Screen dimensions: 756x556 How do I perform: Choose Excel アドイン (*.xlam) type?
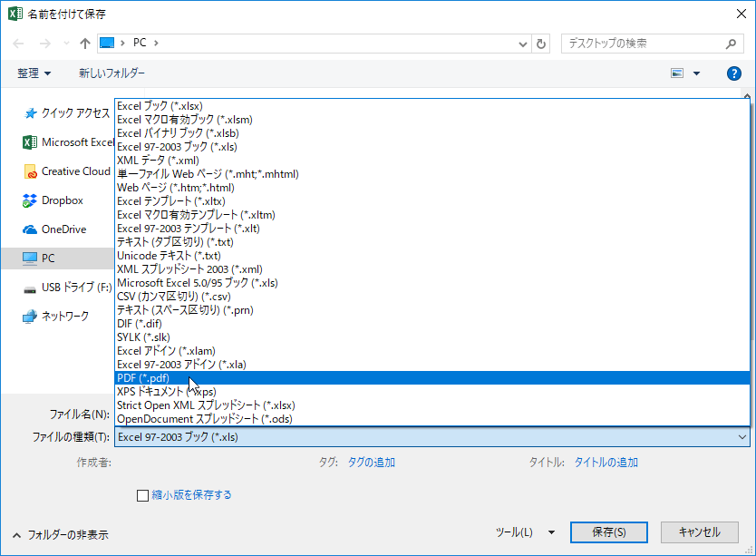pyautogui.click(x=432, y=351)
